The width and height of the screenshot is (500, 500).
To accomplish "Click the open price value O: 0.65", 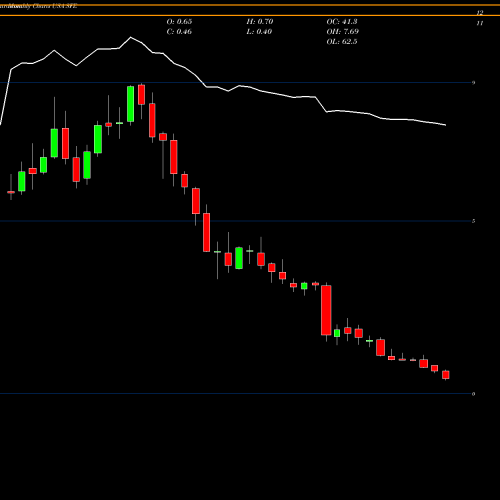I will click(x=179, y=22).
